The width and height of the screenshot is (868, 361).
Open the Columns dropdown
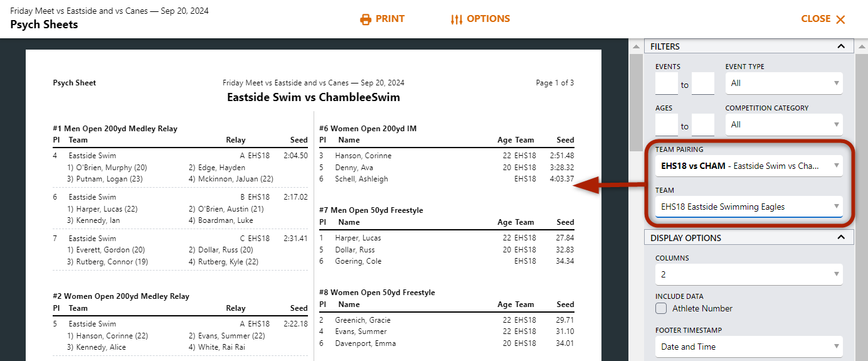(x=749, y=274)
